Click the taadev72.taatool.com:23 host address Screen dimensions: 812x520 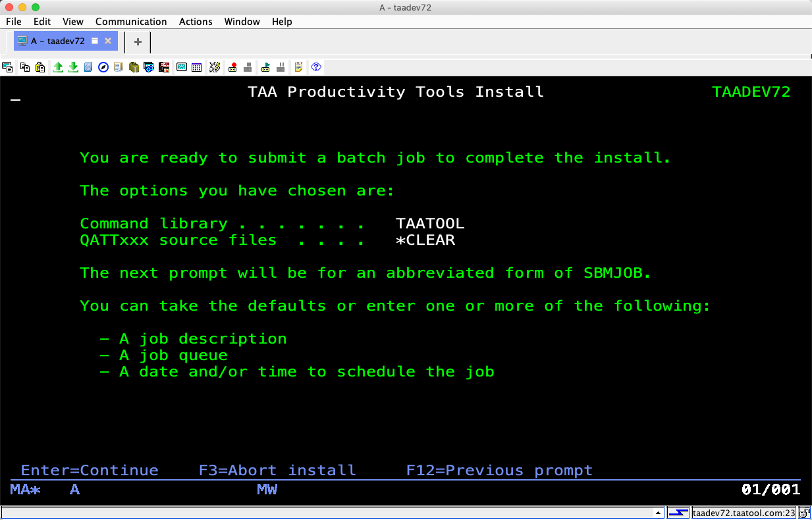tap(744, 513)
